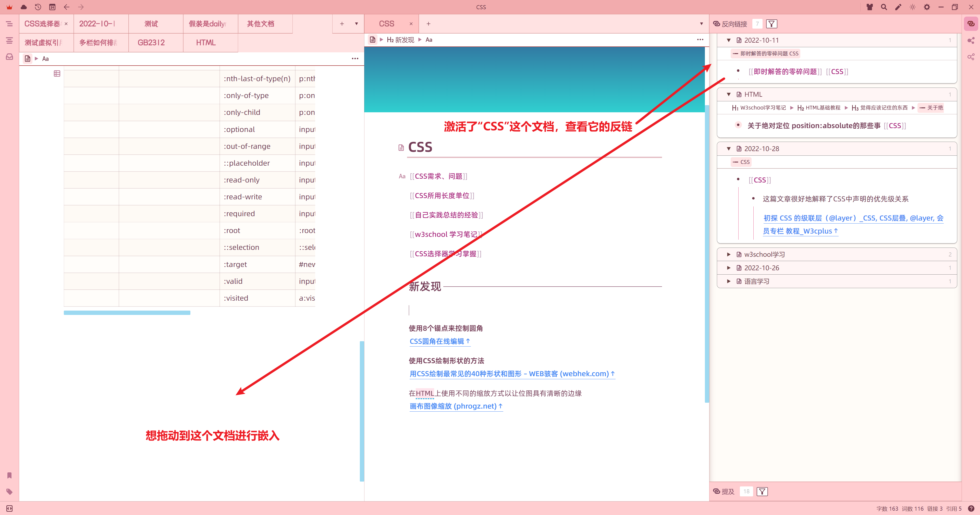Screen dimensions: 980x515
Task: Switch to the GB2312 tab
Action: click(x=151, y=43)
